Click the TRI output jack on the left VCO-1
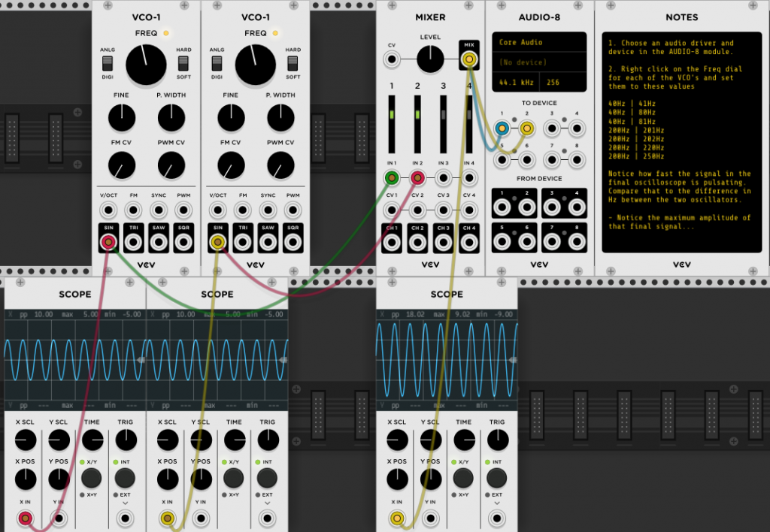Screen dimensions: 770x532 134,242
